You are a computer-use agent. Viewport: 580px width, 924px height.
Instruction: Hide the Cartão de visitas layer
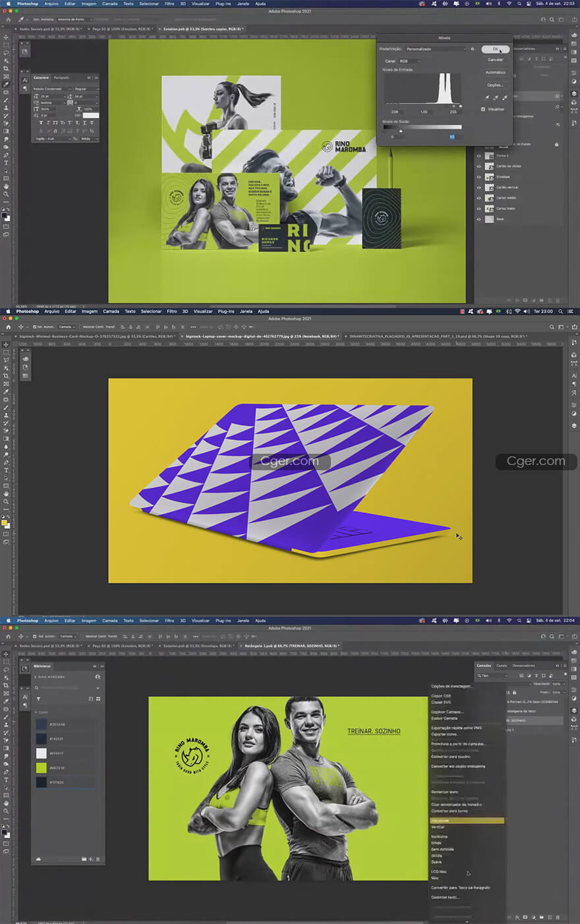click(479, 167)
